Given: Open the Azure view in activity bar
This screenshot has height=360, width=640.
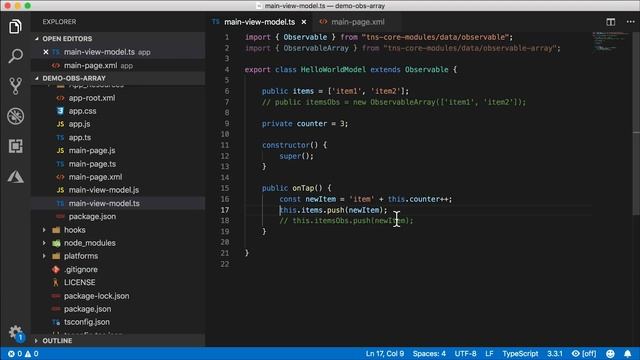Looking at the screenshot, I should [x=15, y=177].
